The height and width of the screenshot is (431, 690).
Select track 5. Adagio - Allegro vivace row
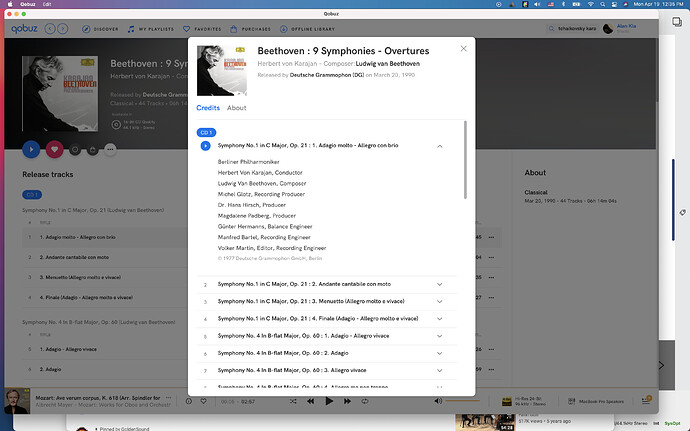(x=68, y=350)
